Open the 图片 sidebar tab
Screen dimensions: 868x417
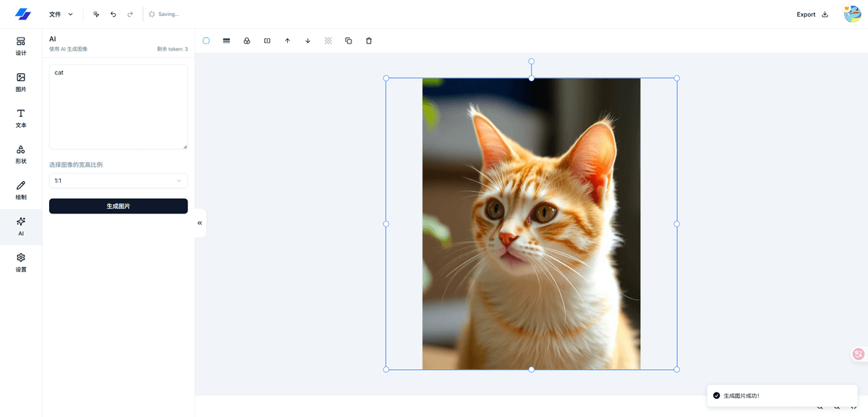pyautogui.click(x=21, y=82)
